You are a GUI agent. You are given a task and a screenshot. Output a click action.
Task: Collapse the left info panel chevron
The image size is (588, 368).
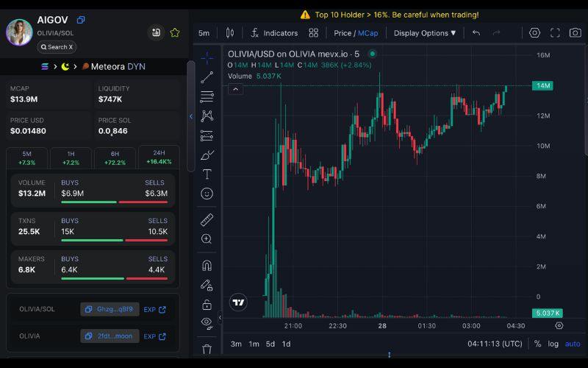pyautogui.click(x=191, y=116)
